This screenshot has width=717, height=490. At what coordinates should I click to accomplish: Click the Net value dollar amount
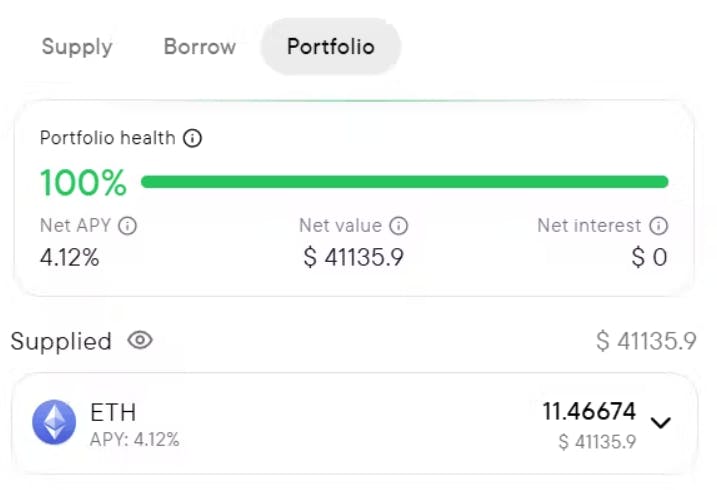(x=354, y=257)
